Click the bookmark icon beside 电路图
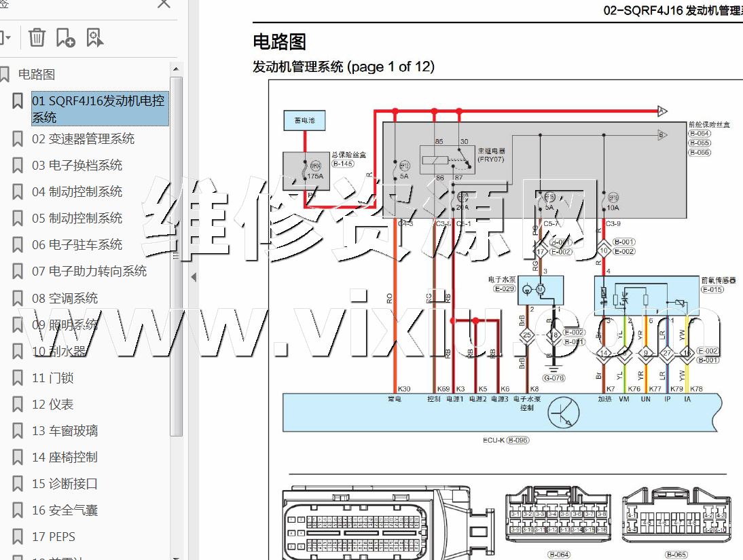Screen dimensions: 743x560 [x=5, y=74]
